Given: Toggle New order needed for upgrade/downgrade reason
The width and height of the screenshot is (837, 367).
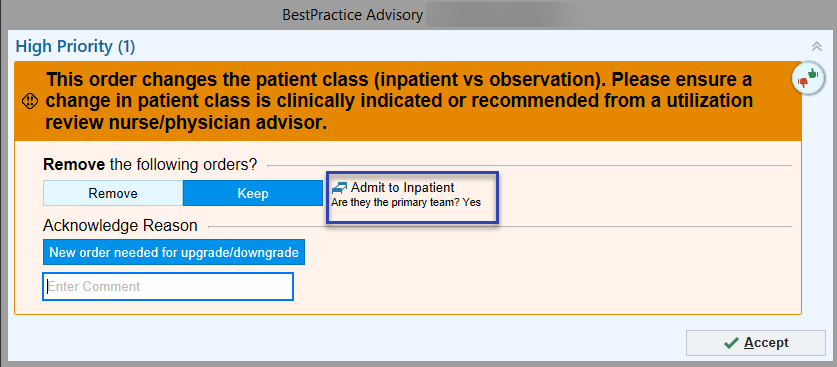Looking at the screenshot, I should (x=174, y=252).
